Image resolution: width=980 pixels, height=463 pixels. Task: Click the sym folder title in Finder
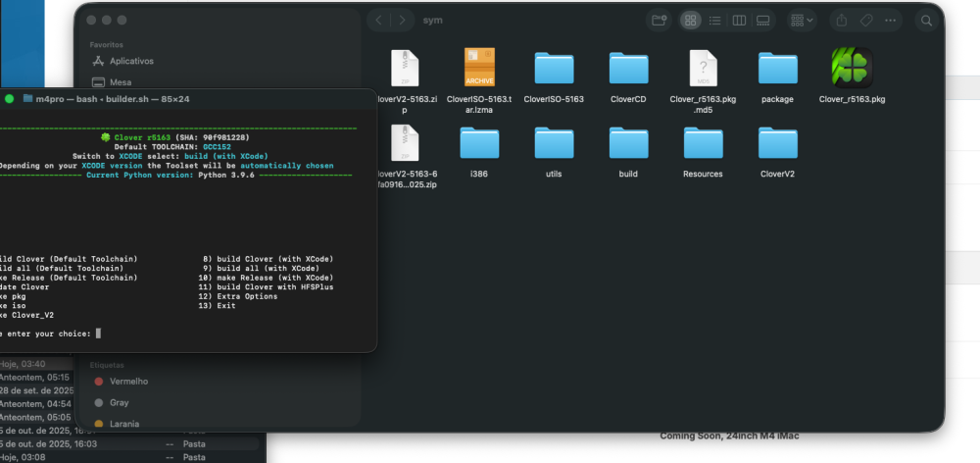[x=432, y=20]
